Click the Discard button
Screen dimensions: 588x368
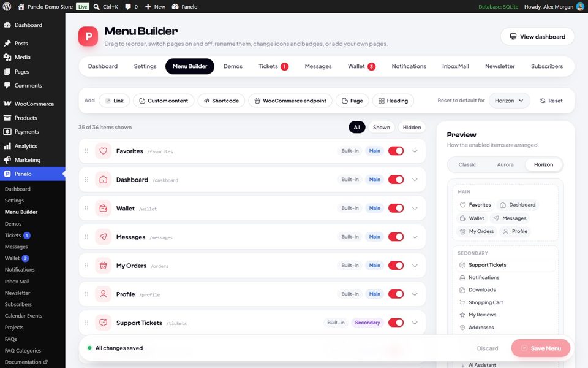point(488,348)
